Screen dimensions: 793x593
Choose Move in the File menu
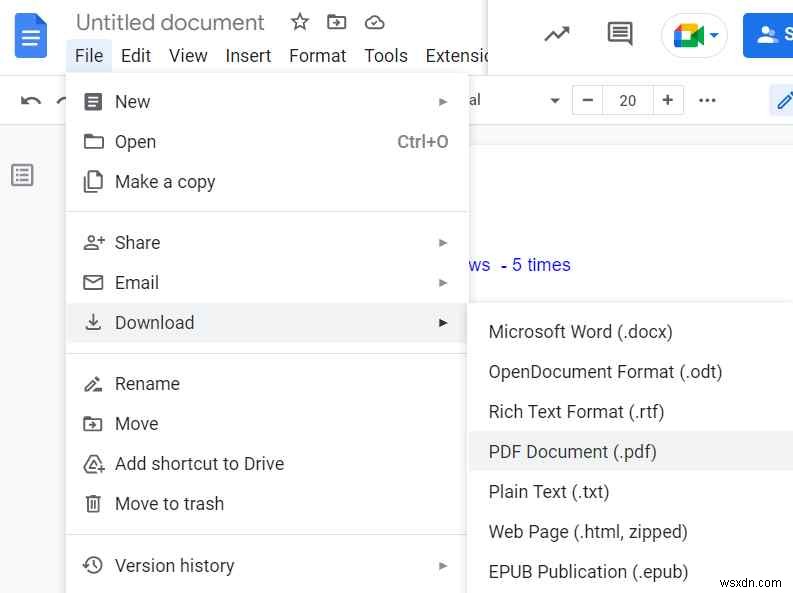tap(267, 424)
